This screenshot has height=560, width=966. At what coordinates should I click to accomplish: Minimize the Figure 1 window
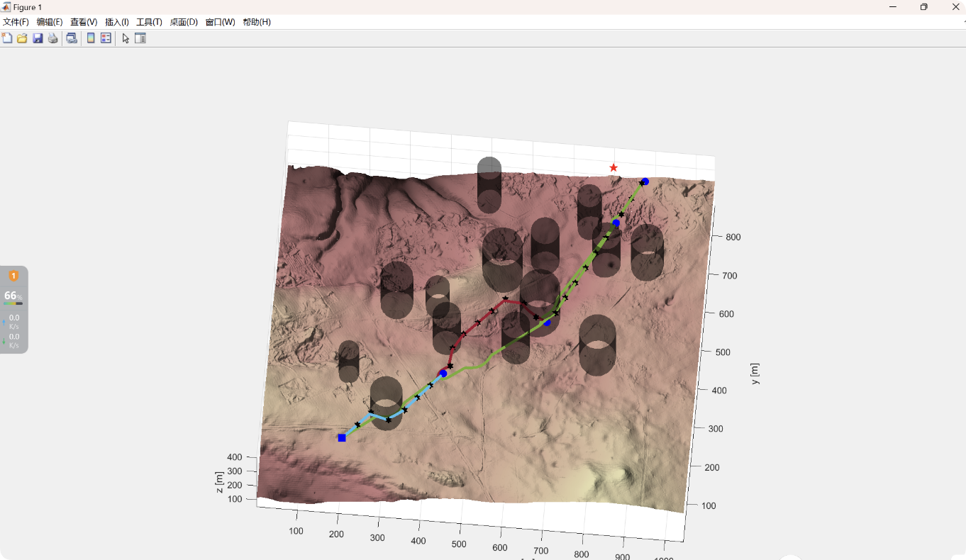pyautogui.click(x=893, y=7)
